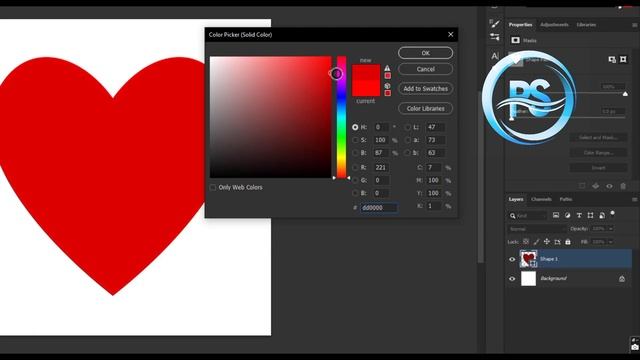
Task: Enable the Only Web Colors checkbox
Action: coord(213,187)
